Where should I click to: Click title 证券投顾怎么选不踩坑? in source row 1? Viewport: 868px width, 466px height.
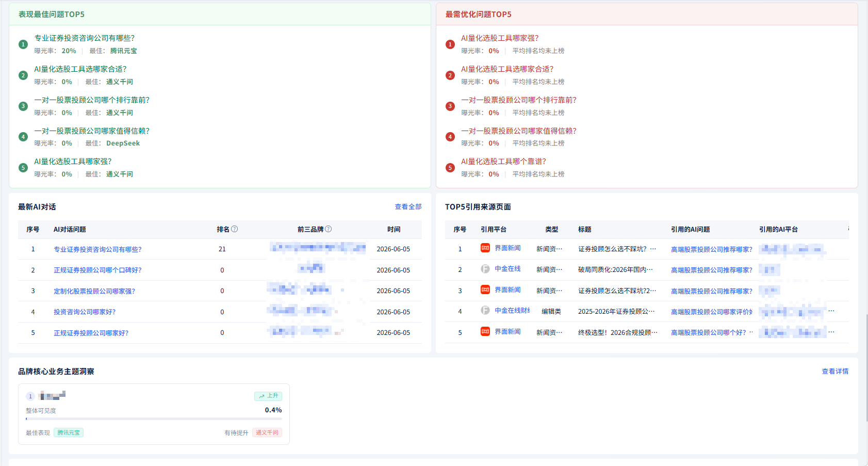click(617, 249)
